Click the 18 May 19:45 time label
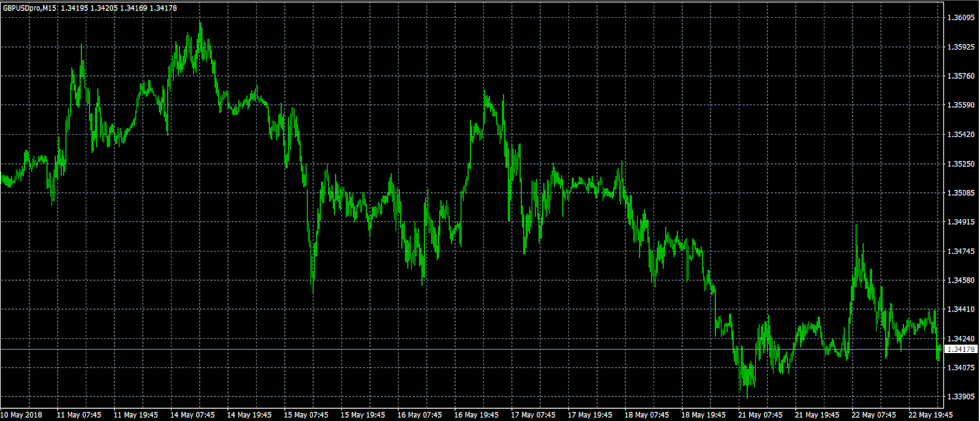 [704, 415]
